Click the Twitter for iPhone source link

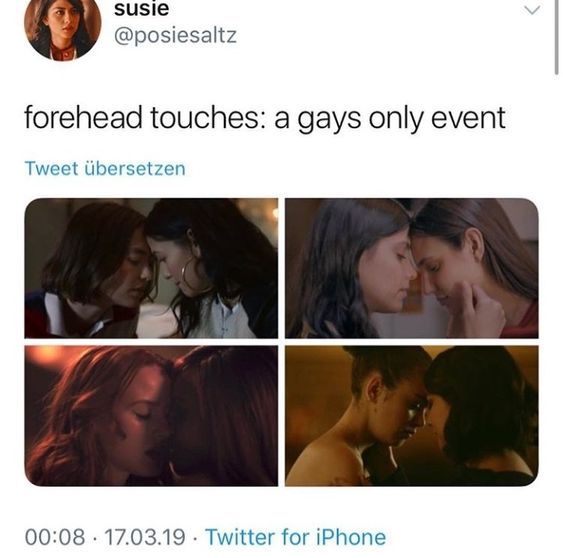(296, 537)
